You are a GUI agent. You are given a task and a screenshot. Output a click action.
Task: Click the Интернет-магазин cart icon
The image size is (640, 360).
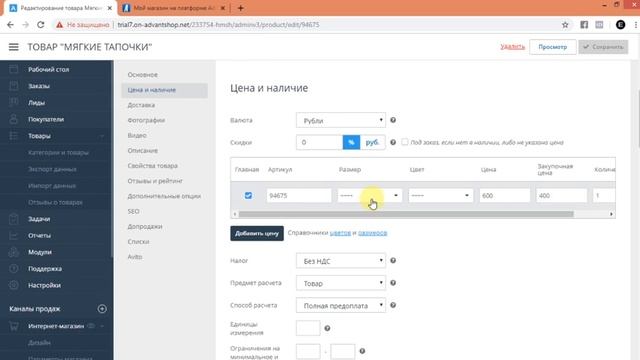(13, 326)
